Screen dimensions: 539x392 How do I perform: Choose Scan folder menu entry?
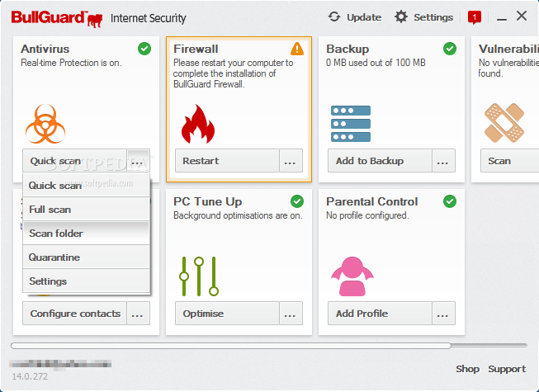(87, 234)
